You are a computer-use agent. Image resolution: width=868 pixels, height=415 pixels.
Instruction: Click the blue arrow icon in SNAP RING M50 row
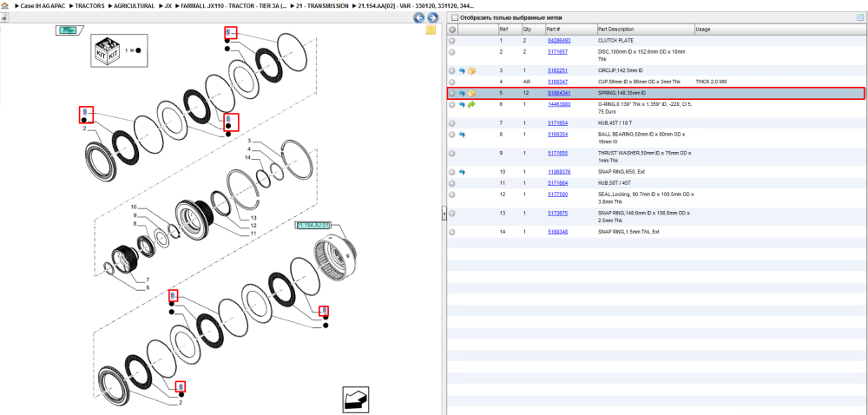point(462,172)
